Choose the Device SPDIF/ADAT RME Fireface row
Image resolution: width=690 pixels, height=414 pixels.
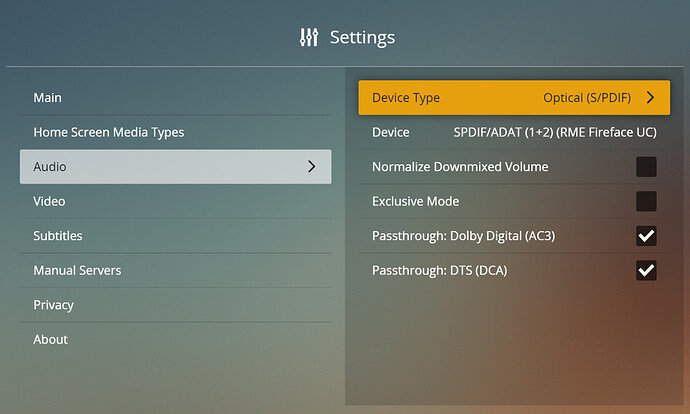point(514,132)
